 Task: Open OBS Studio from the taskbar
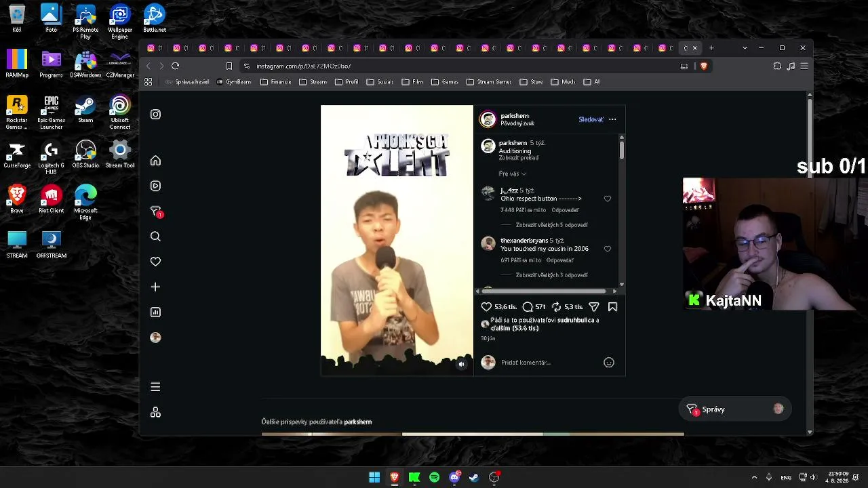494,477
